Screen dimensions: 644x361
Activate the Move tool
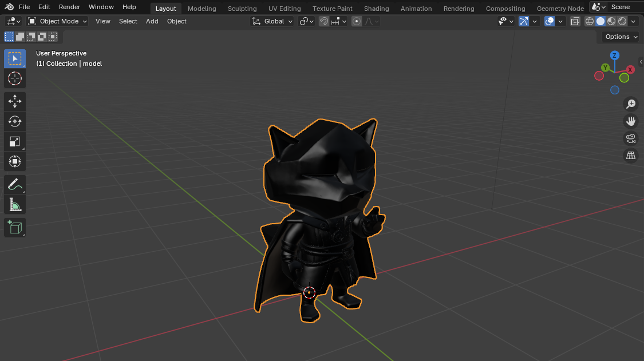coord(15,102)
